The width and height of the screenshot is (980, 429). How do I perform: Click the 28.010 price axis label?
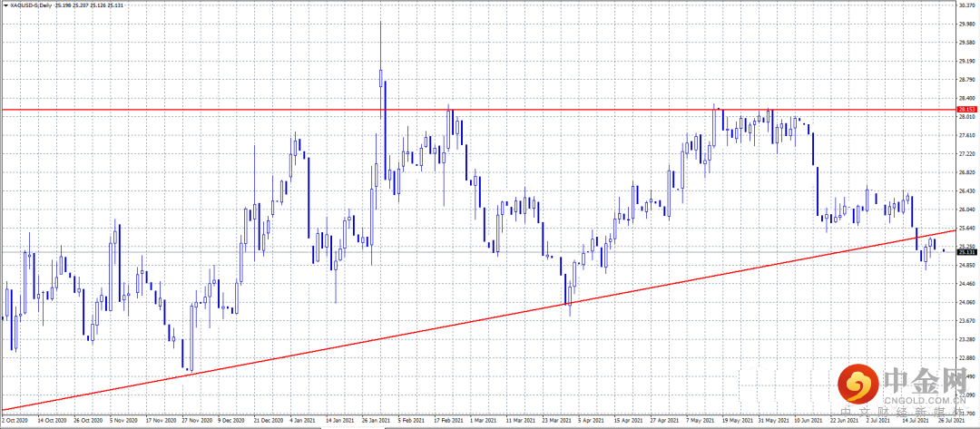tap(967, 117)
